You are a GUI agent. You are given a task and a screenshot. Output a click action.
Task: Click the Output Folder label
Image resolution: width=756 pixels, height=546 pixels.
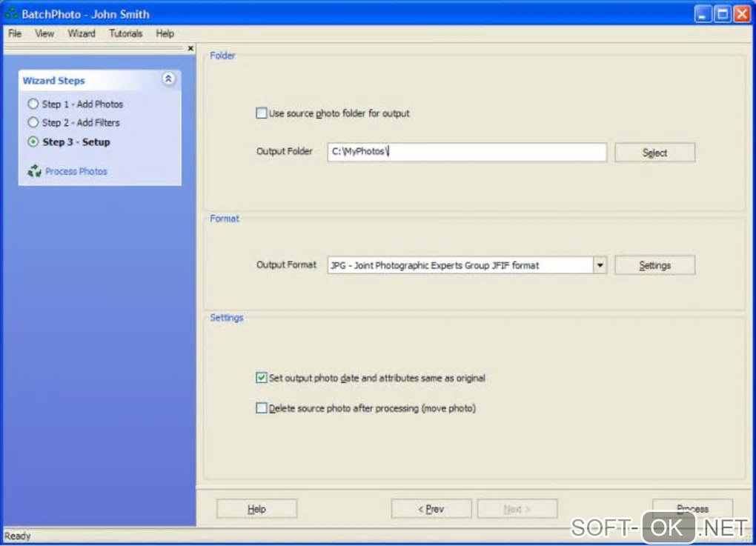click(x=285, y=151)
